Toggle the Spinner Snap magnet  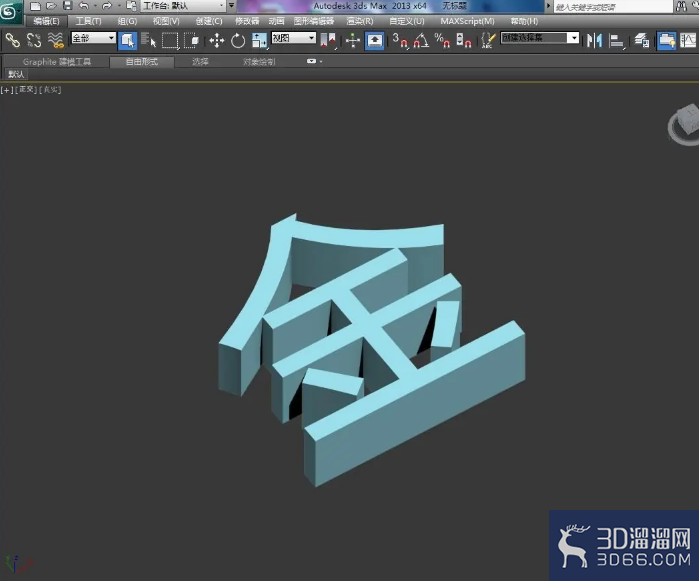[464, 41]
